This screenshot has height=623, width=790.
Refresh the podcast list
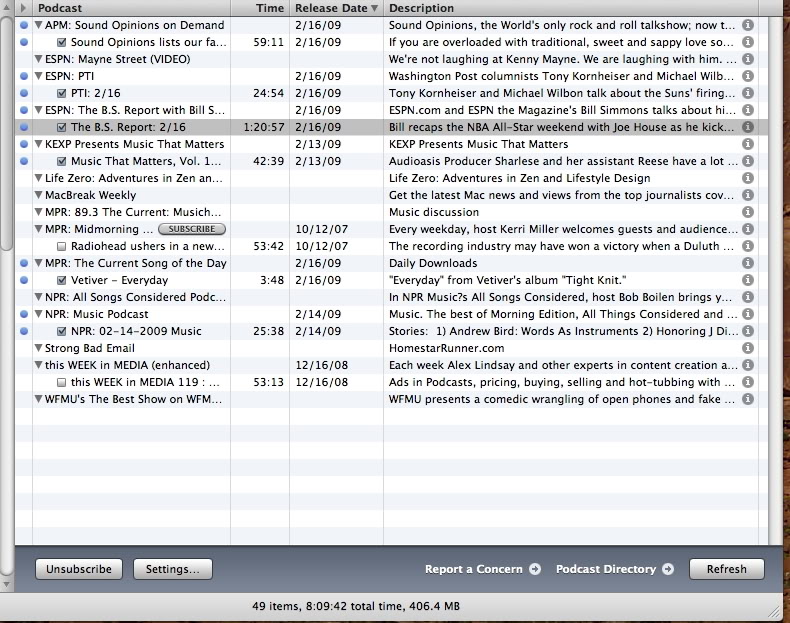point(727,569)
